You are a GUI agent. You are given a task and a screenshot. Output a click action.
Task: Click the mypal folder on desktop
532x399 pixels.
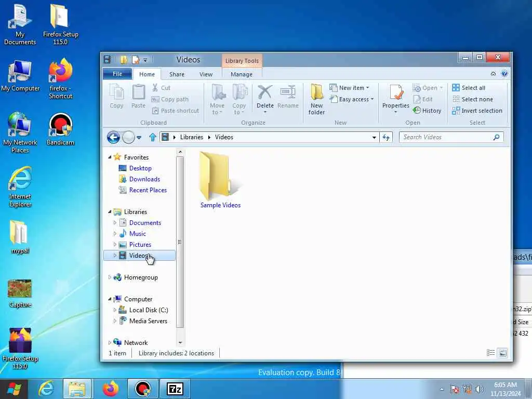20,237
